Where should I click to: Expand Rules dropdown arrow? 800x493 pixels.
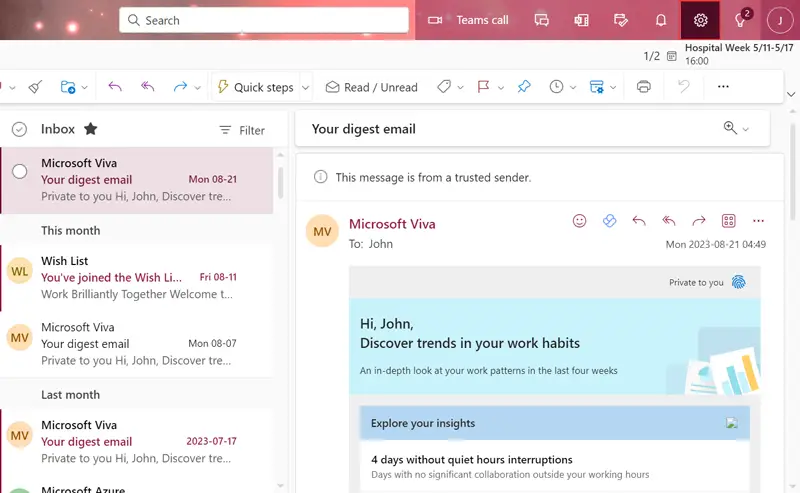(x=613, y=88)
